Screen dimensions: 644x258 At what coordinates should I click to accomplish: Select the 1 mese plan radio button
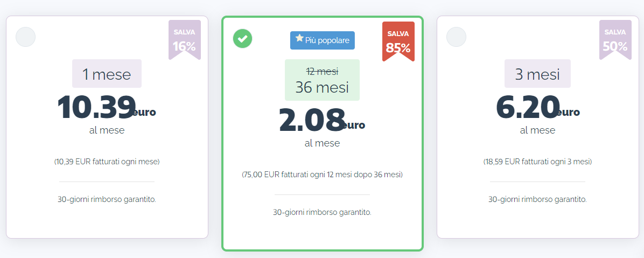click(x=25, y=37)
